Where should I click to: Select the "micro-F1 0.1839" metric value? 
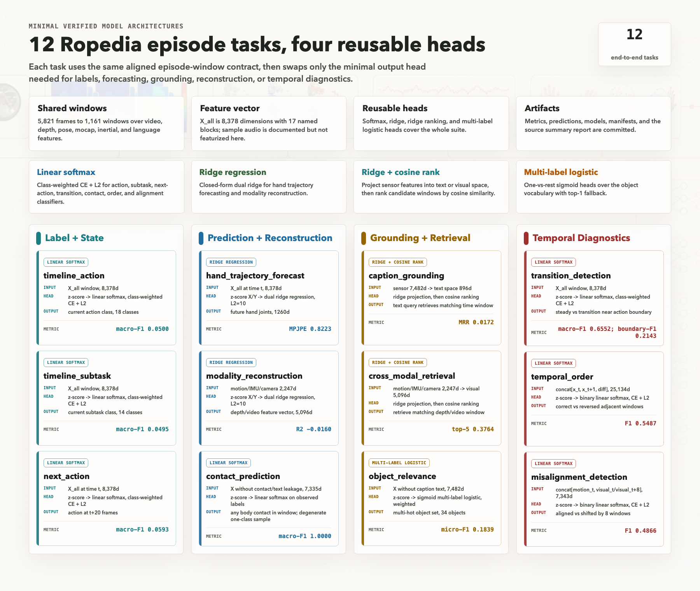tap(467, 530)
